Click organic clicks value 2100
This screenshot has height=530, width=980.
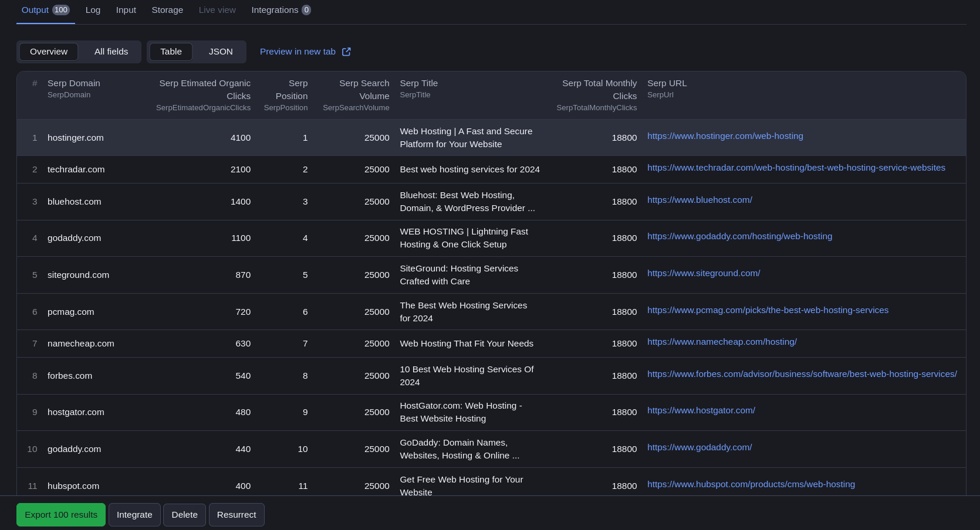click(x=241, y=169)
